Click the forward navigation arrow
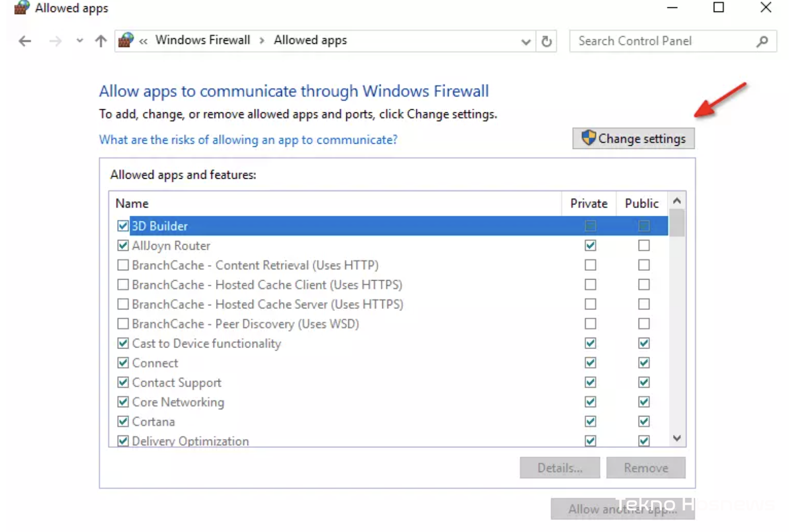The height and width of the screenshot is (532, 796). 55,41
